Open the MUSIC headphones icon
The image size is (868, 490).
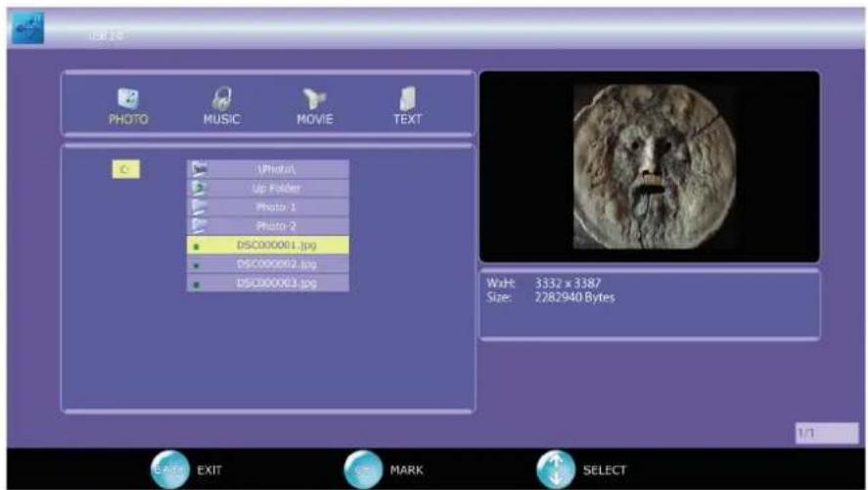pyautogui.click(x=221, y=99)
